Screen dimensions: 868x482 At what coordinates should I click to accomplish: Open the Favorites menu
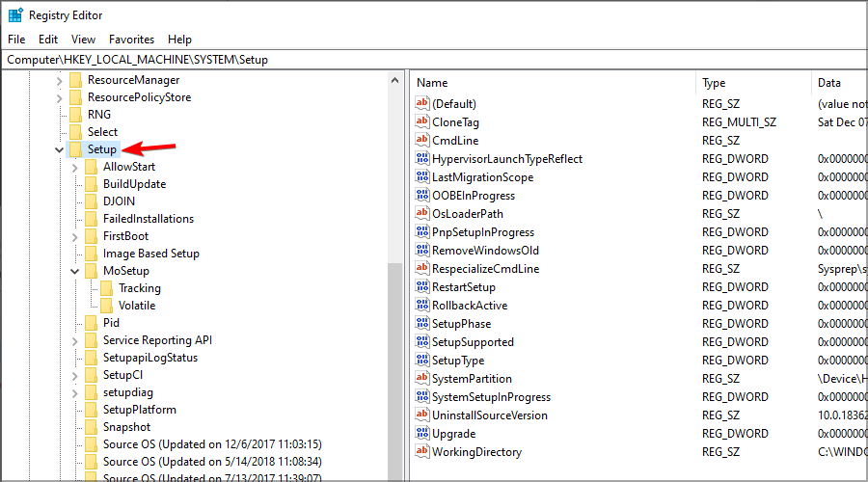click(x=131, y=40)
